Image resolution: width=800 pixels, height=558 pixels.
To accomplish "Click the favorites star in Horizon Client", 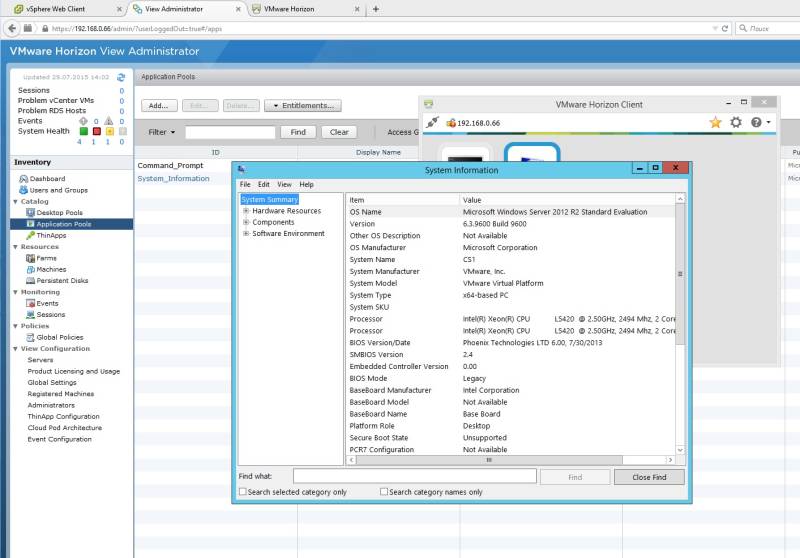I will tap(715, 122).
